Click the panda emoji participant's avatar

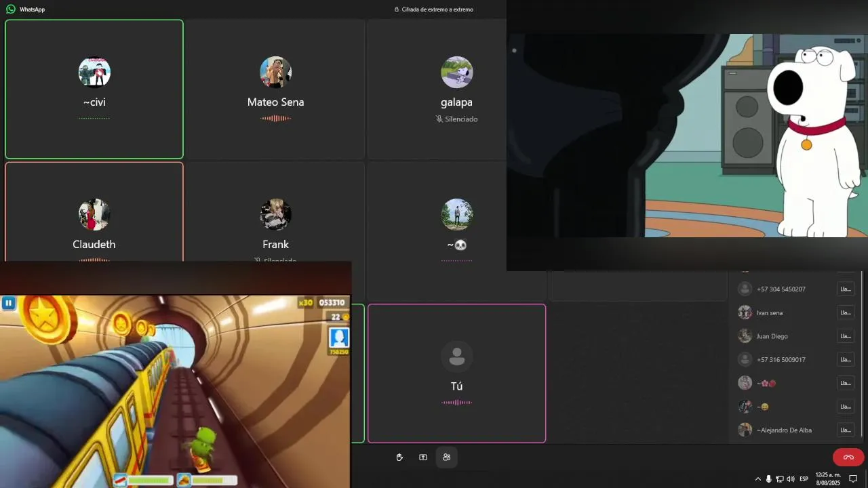click(x=456, y=214)
